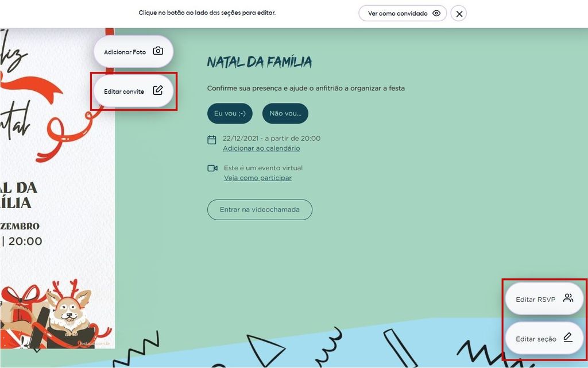
Task: Open Ver como convidado preview
Action: 403,13
